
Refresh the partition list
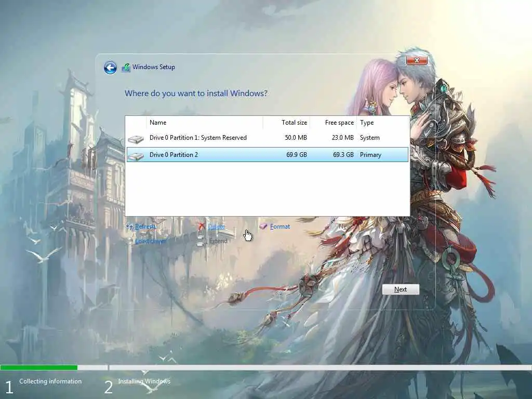pyautogui.click(x=145, y=227)
